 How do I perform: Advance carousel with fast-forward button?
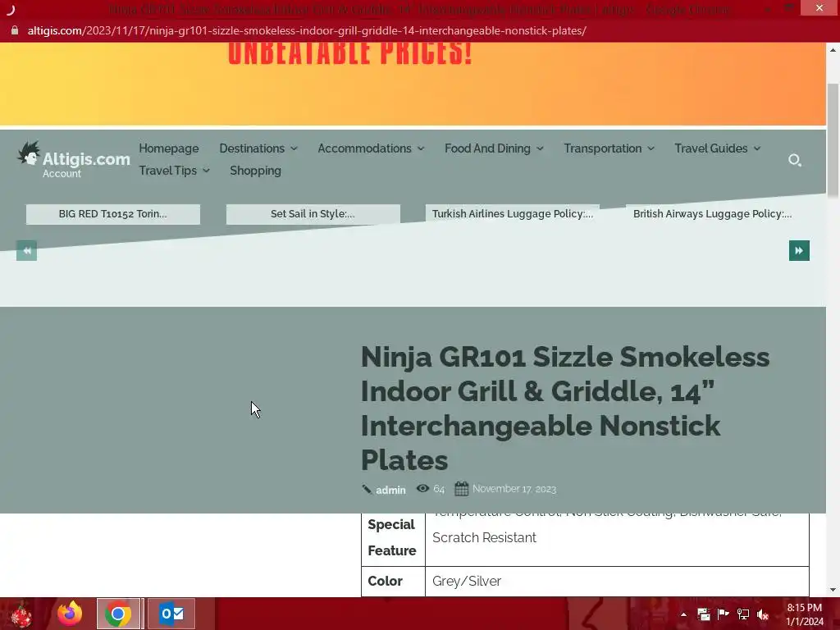point(799,251)
